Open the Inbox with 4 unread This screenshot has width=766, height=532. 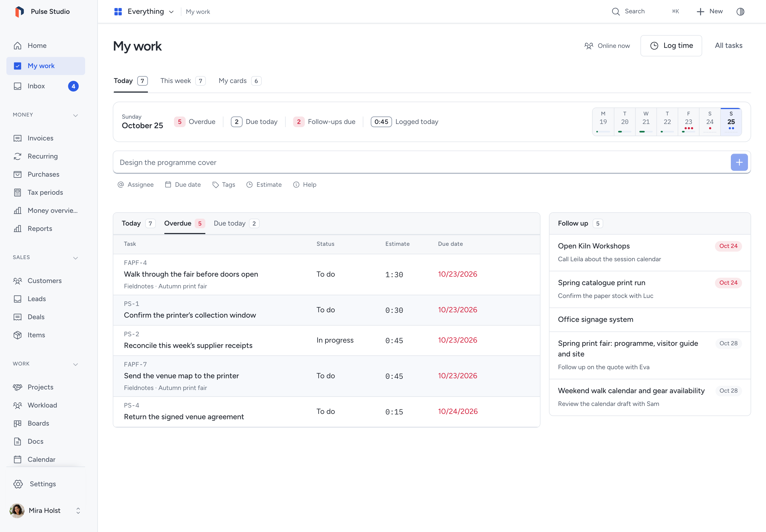[46, 86]
